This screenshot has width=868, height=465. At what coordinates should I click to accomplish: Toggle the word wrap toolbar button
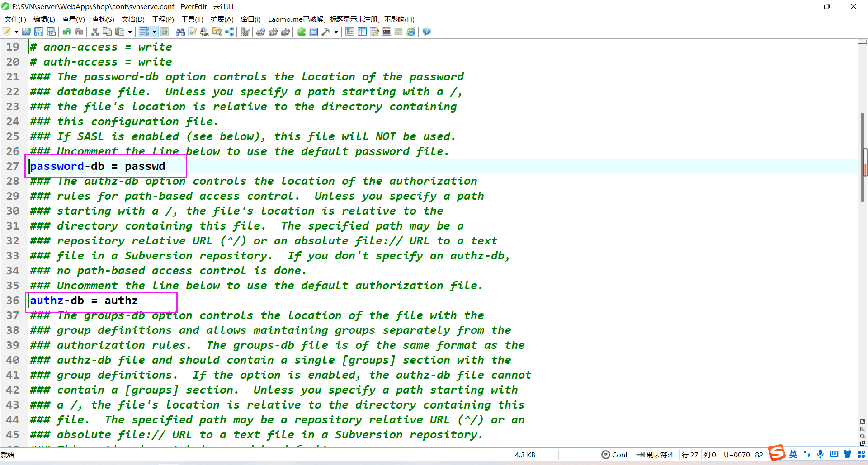144,32
